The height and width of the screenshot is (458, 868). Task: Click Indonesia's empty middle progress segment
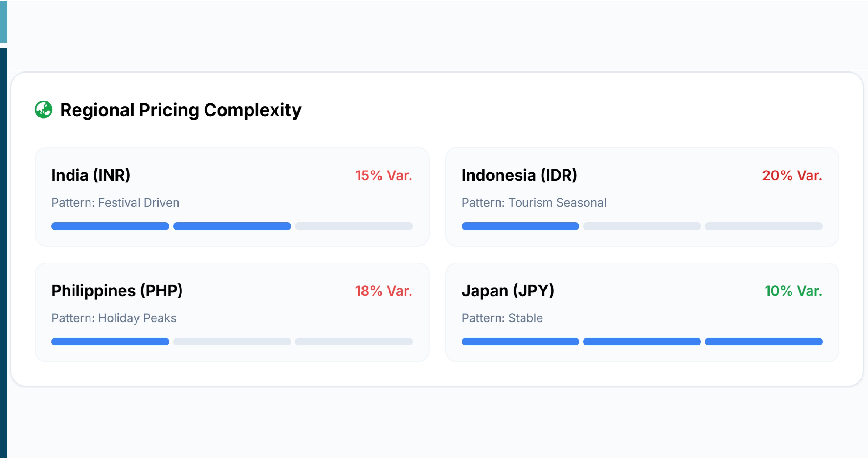click(642, 226)
